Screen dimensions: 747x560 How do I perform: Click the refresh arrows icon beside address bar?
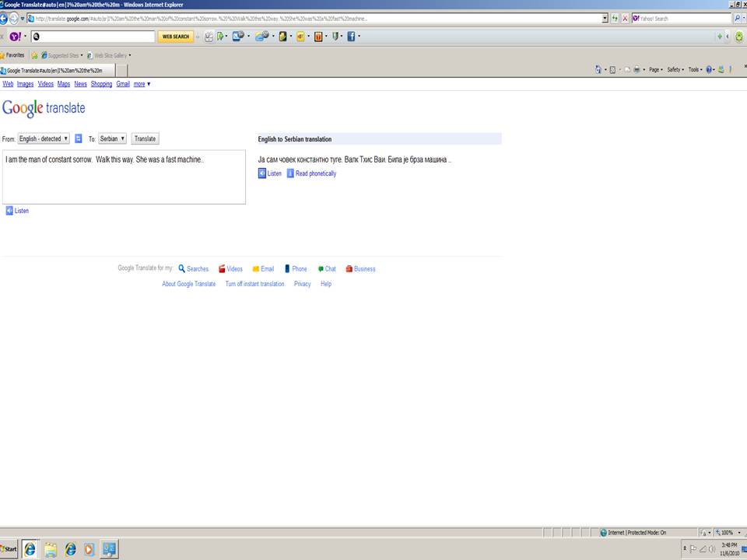tap(615, 19)
